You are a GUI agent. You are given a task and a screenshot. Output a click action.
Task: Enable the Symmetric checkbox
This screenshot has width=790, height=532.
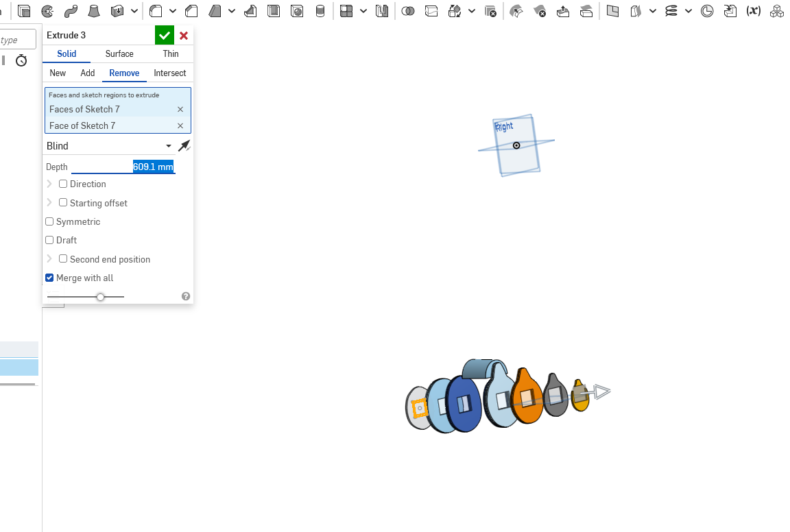(49, 221)
